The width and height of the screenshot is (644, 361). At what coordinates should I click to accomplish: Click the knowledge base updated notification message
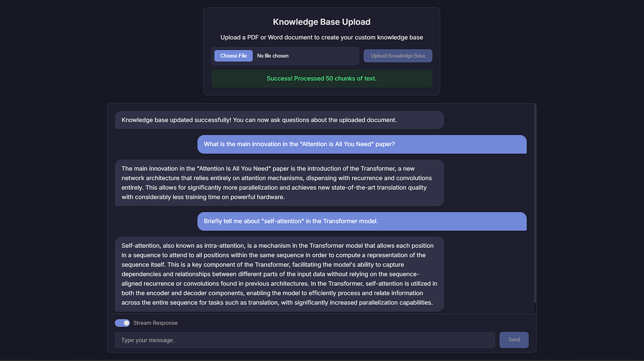pos(279,120)
